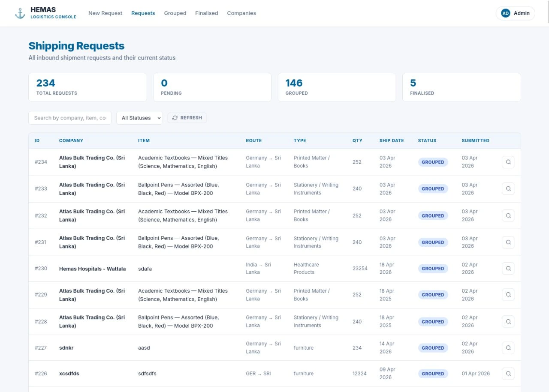
Task: Open the Grouped tab
Action: 175,13
